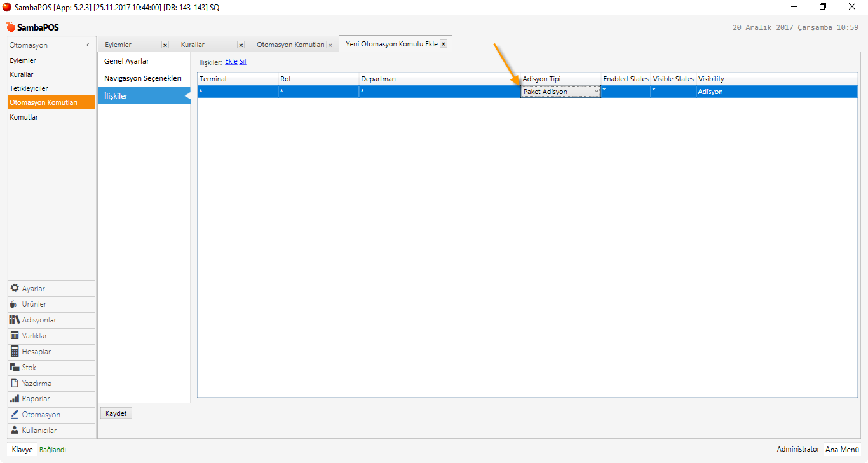Open Adisyonlar via books icon

[x=15, y=320]
